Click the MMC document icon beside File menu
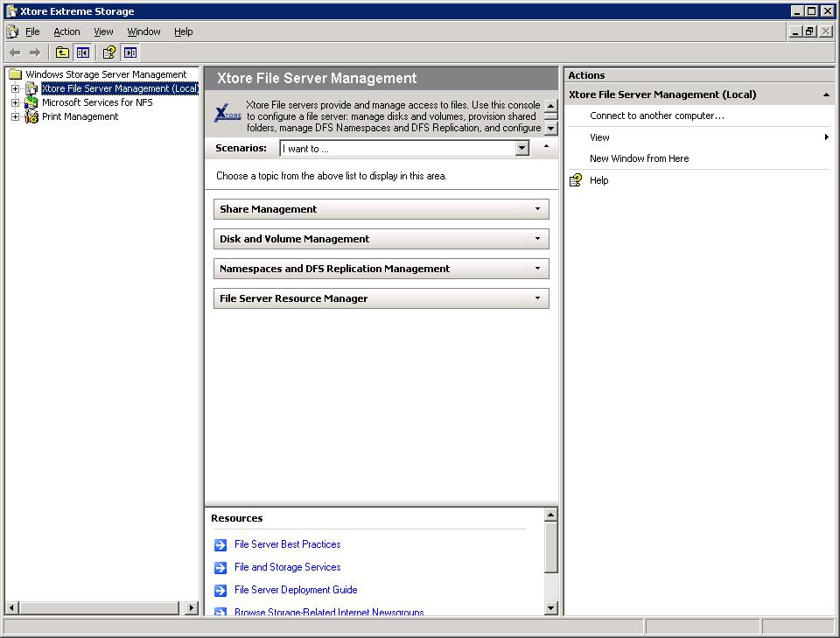This screenshot has width=840, height=638. point(13,32)
